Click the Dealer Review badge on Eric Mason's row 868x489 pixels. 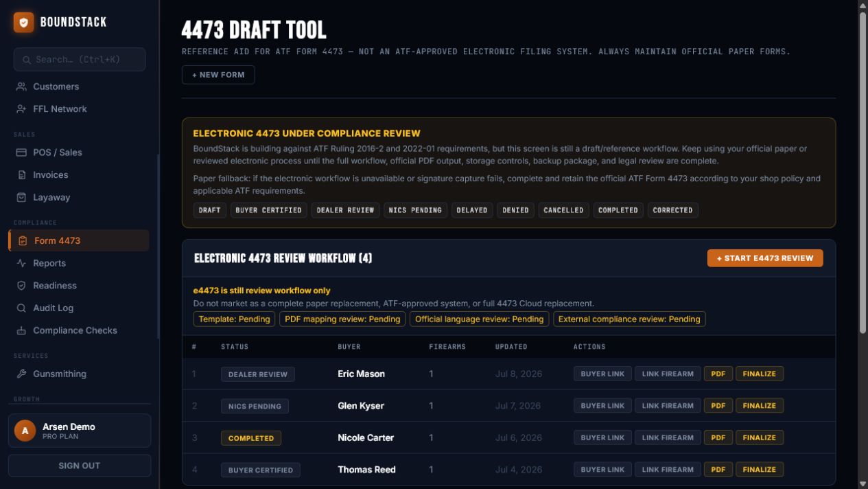258,374
